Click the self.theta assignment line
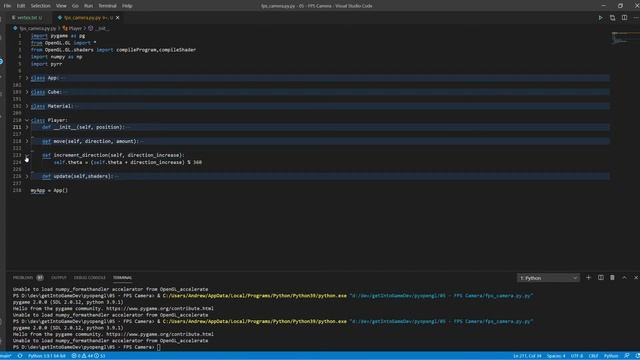640x360 pixels. coord(128,162)
